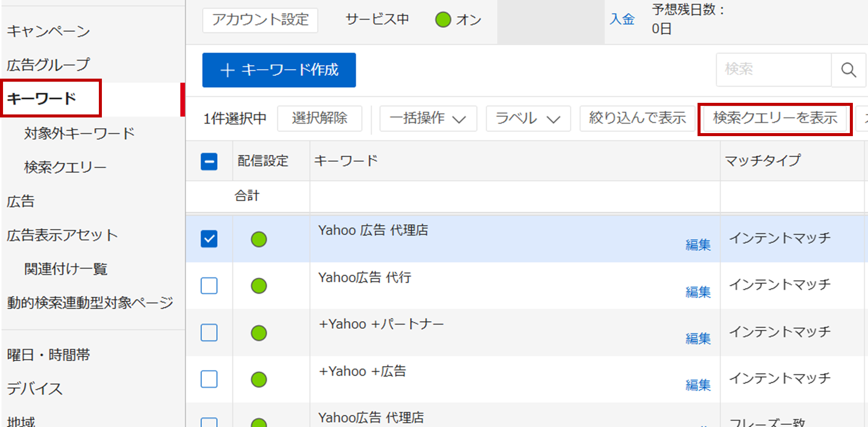Screen dimensions: 868x427
Task: Open 曜日・時間帯 in the sidebar
Action: pyautogui.click(x=48, y=355)
